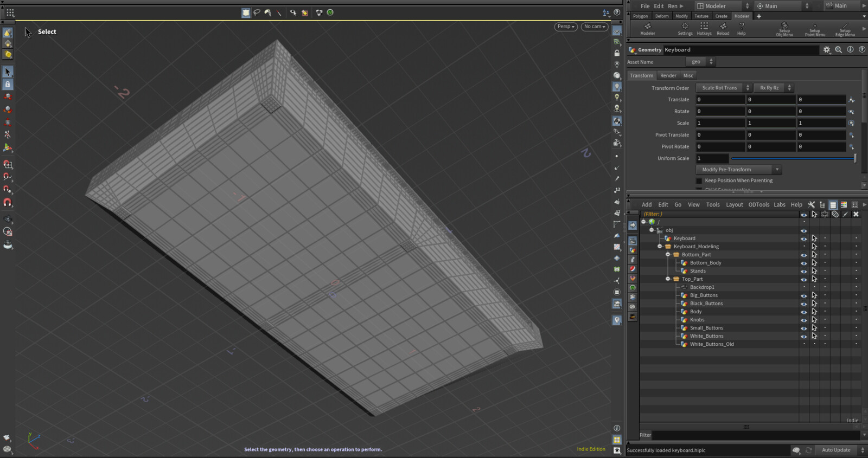The image size is (868, 458).
Task: Collapse the Top_Part tree node
Action: pyautogui.click(x=668, y=279)
